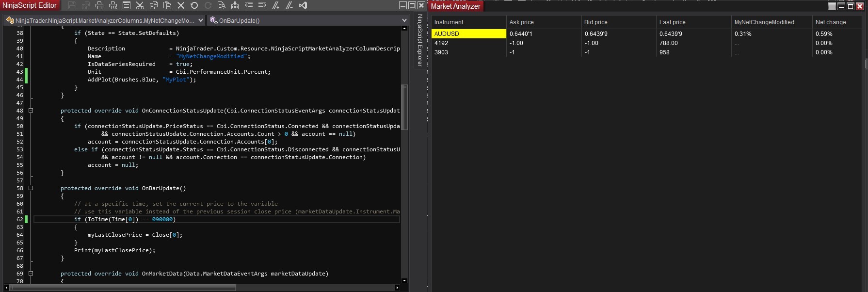Collapse the OnMarketData method at line 69
Viewport: 868px width, 292px height.
pos(31,274)
